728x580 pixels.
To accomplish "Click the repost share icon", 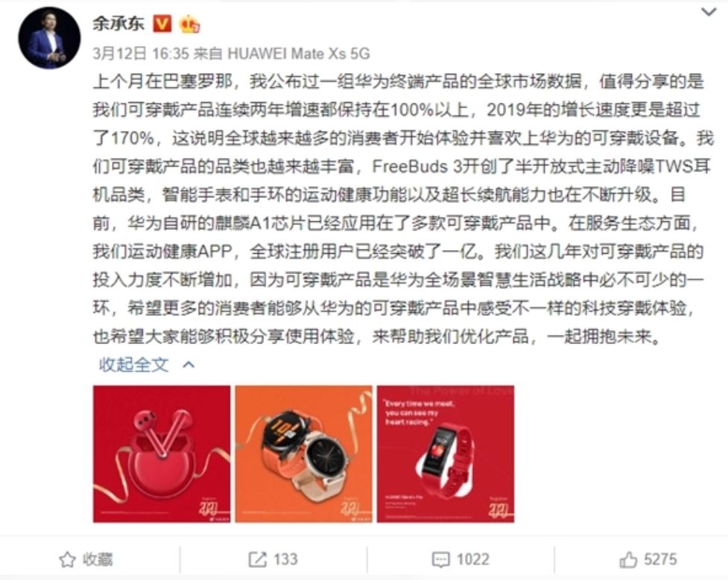I will (257, 559).
